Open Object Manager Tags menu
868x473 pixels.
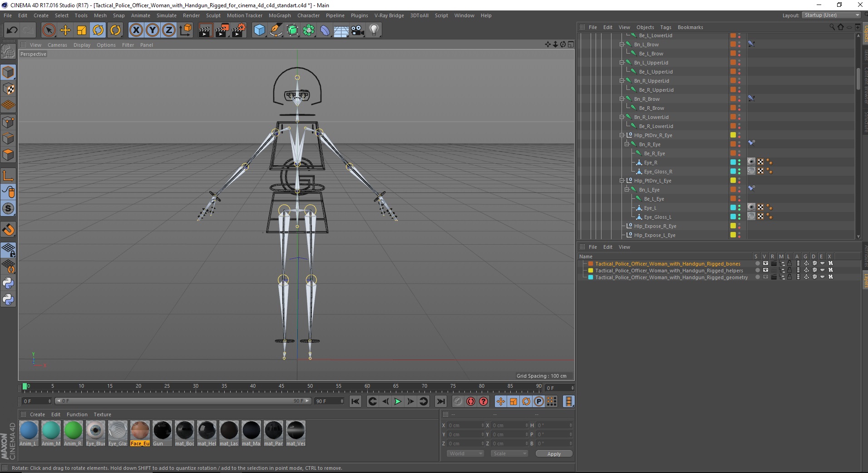pos(666,27)
